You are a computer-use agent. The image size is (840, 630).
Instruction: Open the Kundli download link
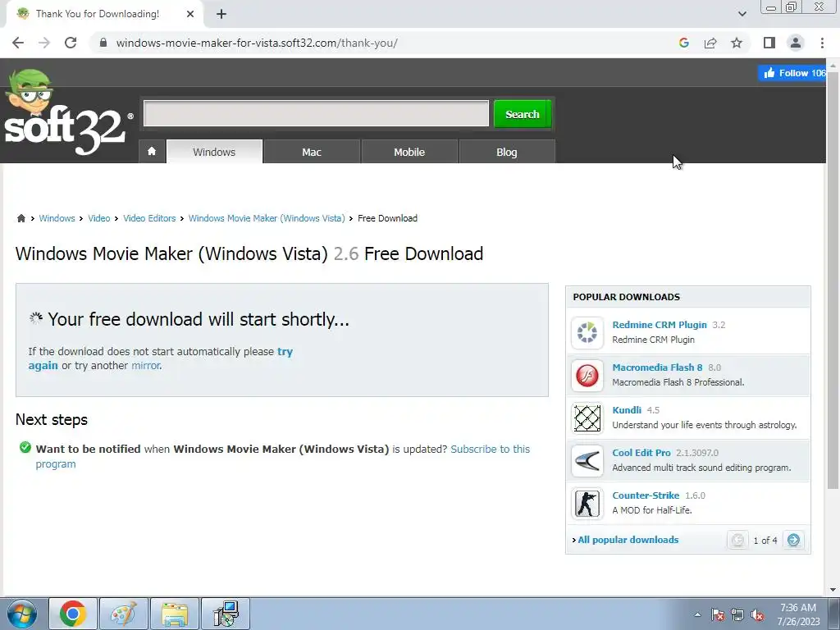tap(627, 410)
